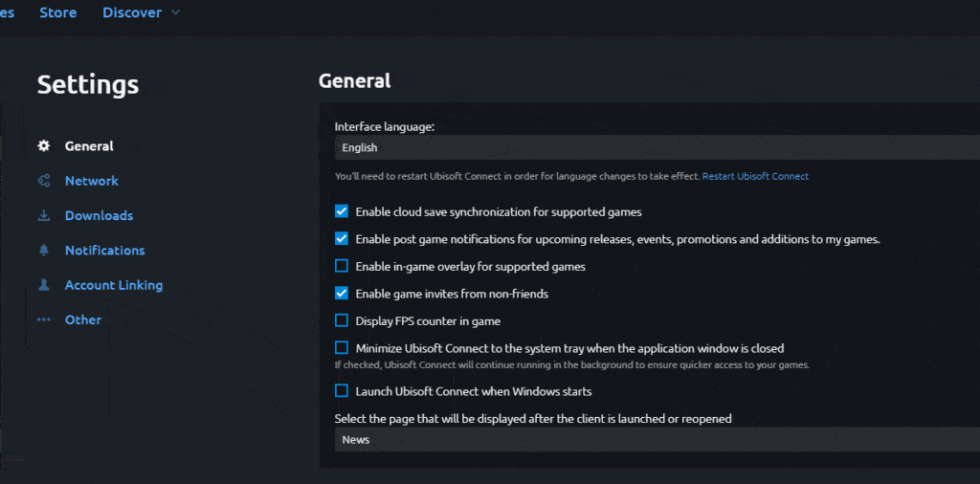This screenshot has width=980, height=484.
Task: Disable cloud save synchronization checkbox
Action: (342, 211)
